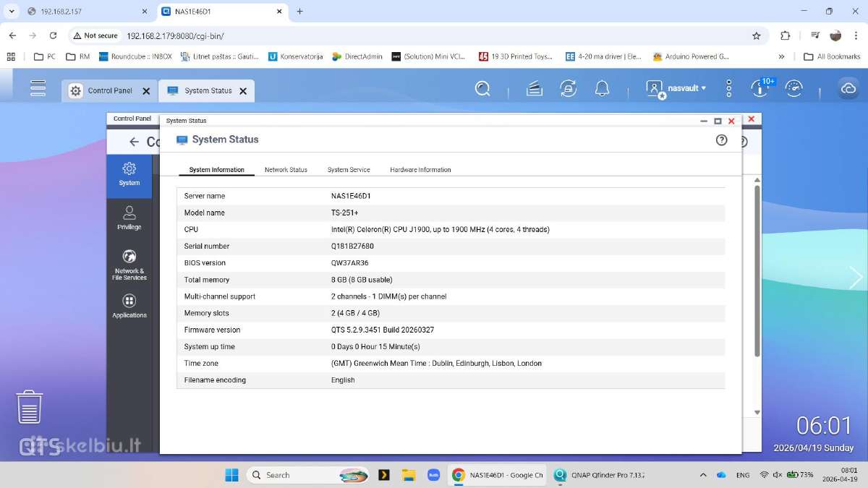Select System in Control Panel sidebar
The width and height of the screenshot is (868, 488).
pyautogui.click(x=129, y=175)
